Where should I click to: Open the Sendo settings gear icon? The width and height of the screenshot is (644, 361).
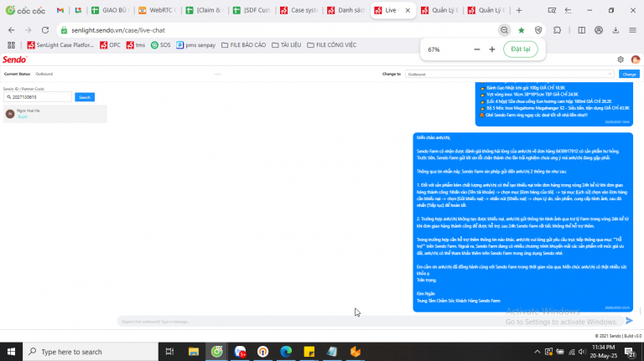point(621,59)
